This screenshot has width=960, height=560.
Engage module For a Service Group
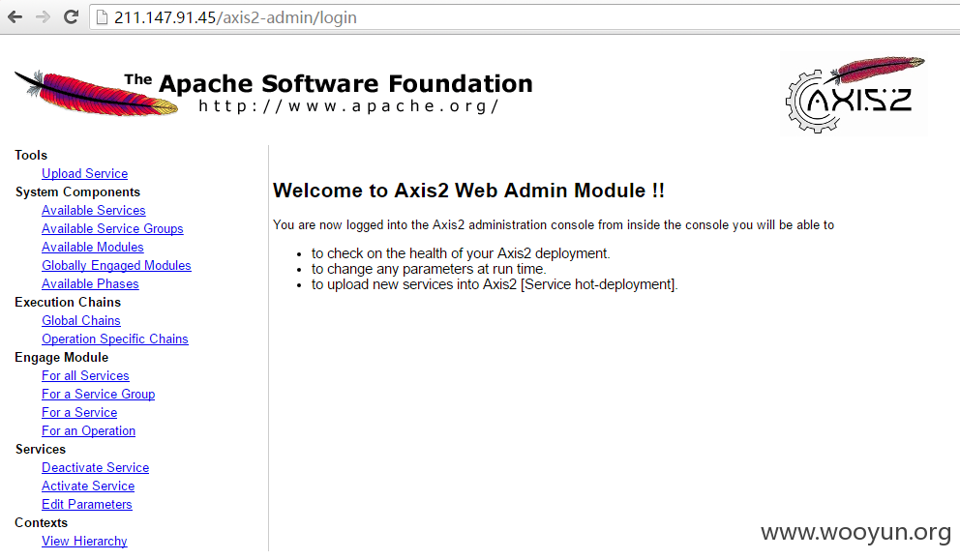point(98,395)
